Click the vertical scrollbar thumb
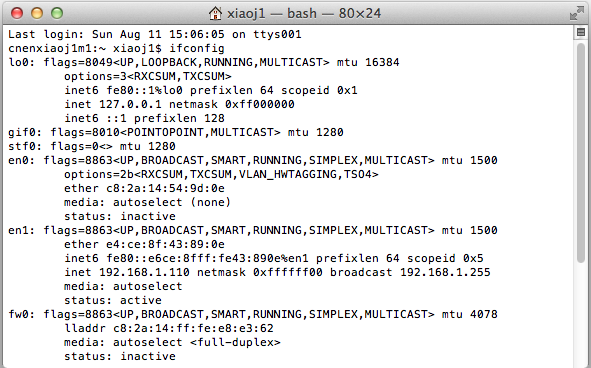Screen dimensions: 591x368 pos(581,153)
